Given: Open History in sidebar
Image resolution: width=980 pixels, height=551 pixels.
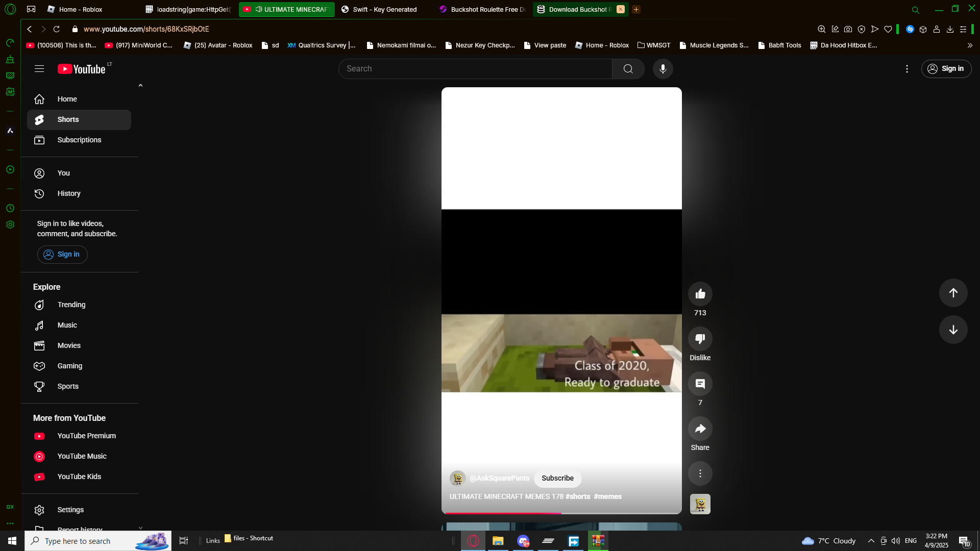Looking at the screenshot, I should click(79, 193).
